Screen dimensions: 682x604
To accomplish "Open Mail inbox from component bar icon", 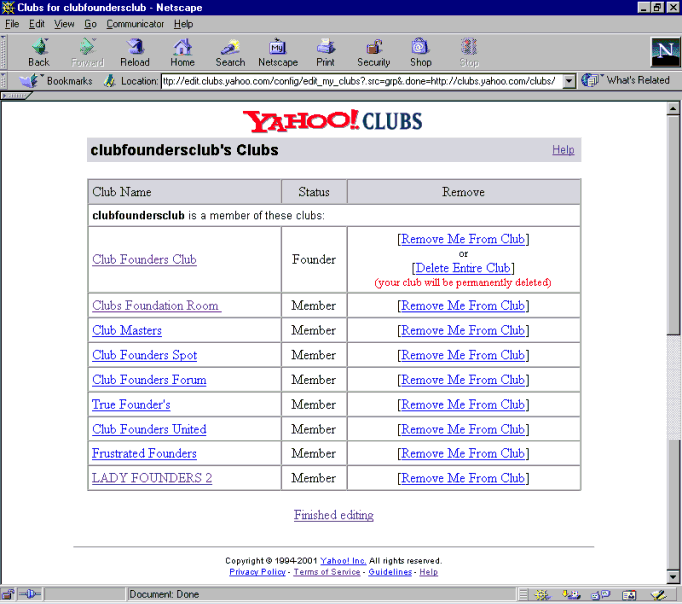I will click(x=571, y=594).
